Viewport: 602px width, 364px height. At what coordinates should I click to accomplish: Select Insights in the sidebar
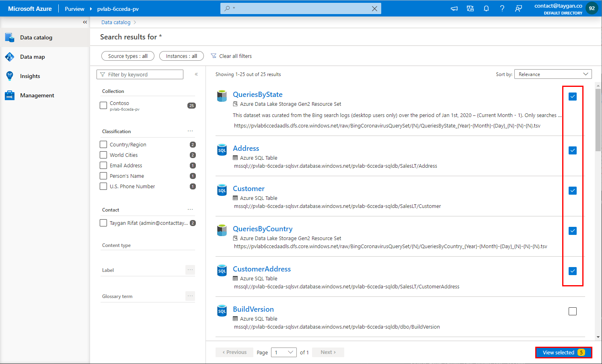coord(45,76)
